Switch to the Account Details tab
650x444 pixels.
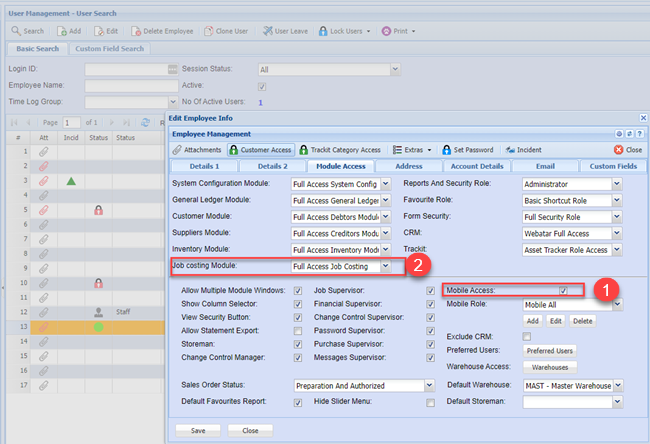[x=476, y=166]
